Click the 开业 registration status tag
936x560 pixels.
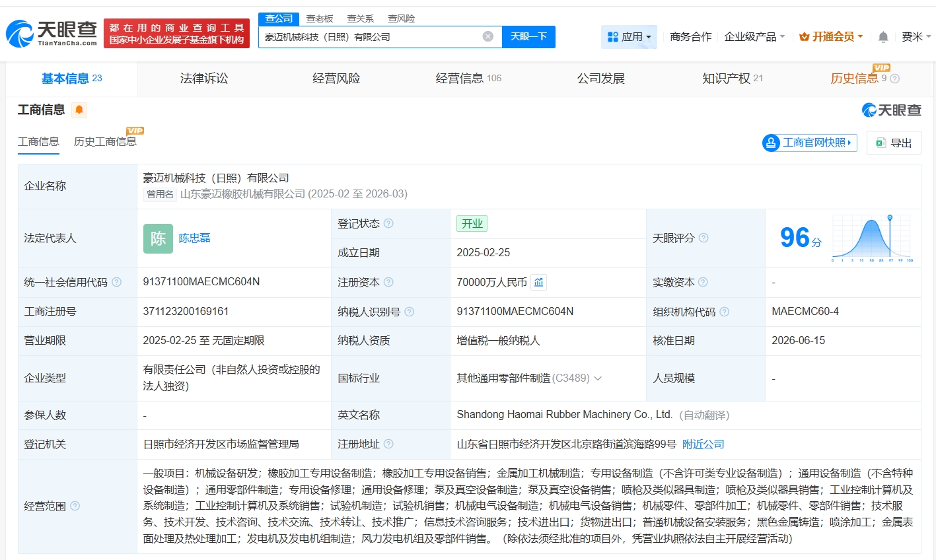click(x=472, y=224)
